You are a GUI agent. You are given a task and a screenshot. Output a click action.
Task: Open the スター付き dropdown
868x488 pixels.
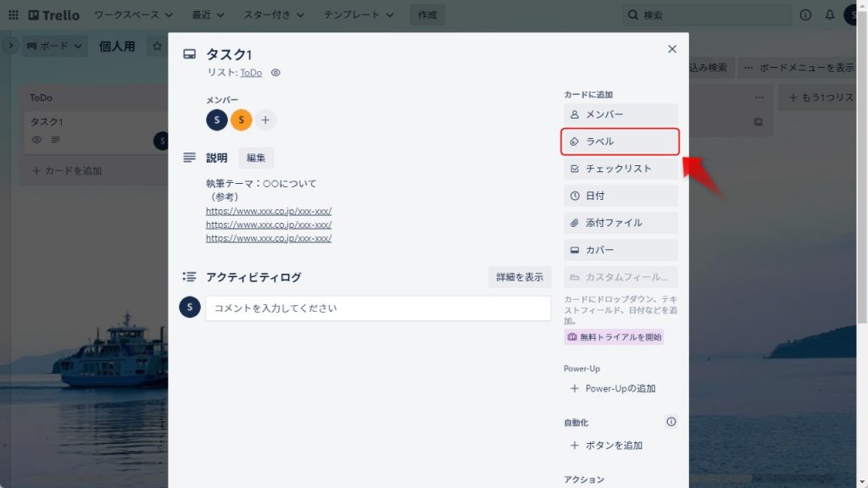click(x=274, y=15)
